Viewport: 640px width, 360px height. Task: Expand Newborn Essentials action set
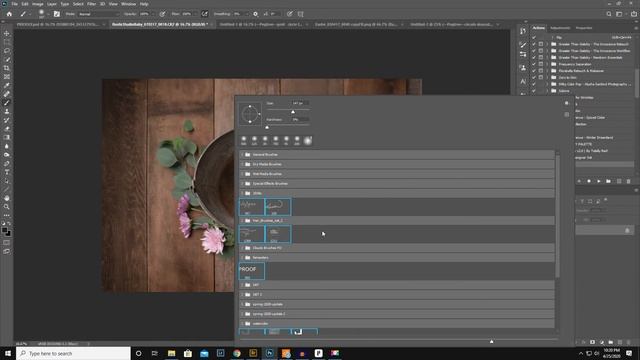[547, 58]
